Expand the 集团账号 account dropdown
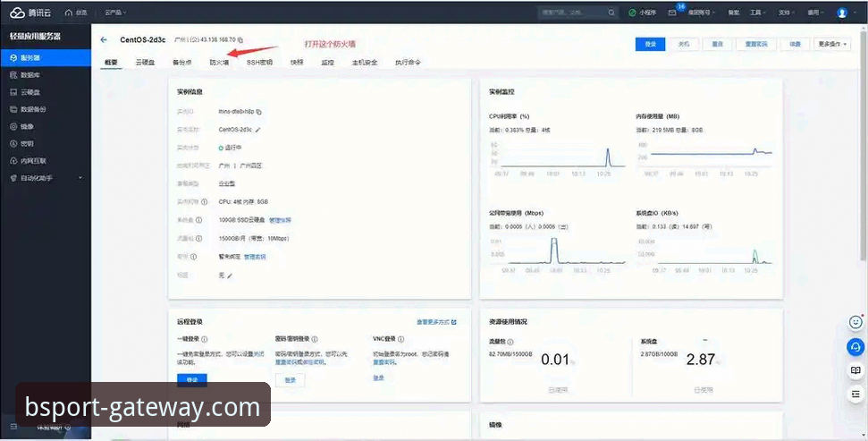Screen dimensions: 868x441 click(x=702, y=13)
